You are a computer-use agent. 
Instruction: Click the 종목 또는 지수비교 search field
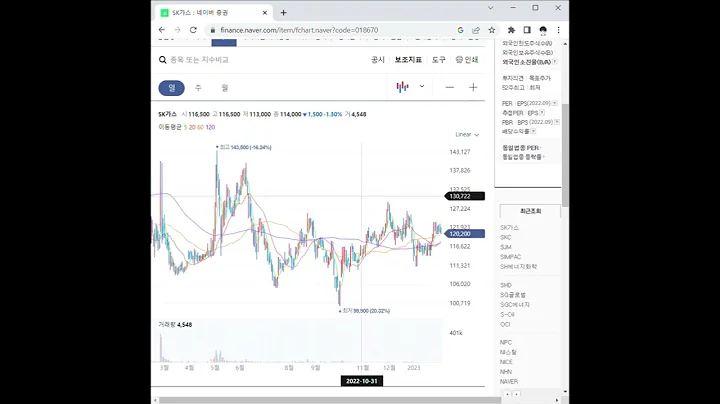199,60
